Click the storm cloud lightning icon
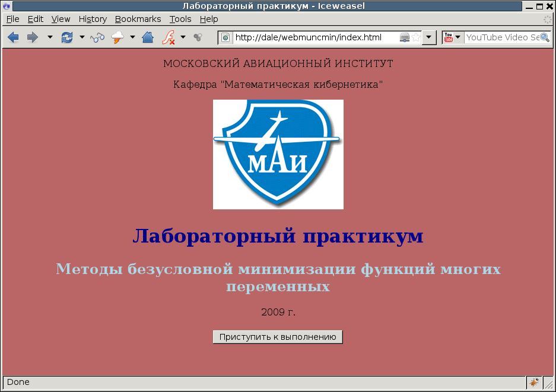556x392 pixels. click(117, 37)
